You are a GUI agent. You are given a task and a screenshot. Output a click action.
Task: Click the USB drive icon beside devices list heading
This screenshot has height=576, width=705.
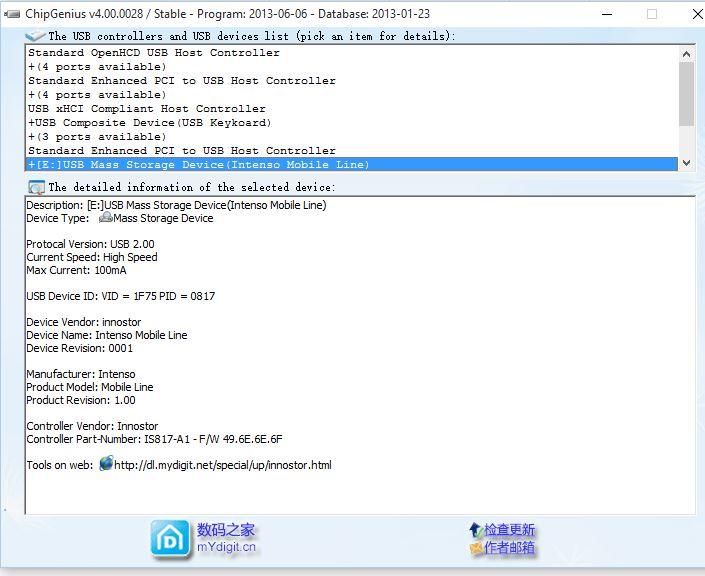click(35, 36)
